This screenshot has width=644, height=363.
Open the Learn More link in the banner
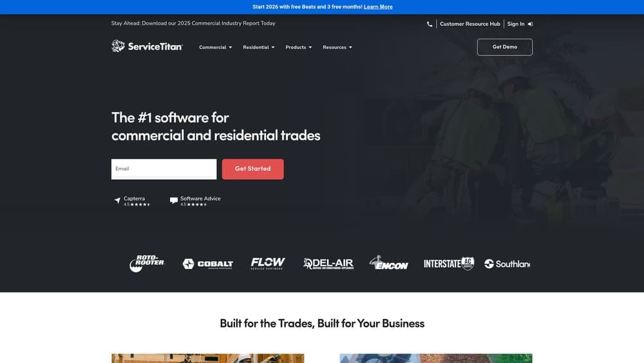point(378,7)
